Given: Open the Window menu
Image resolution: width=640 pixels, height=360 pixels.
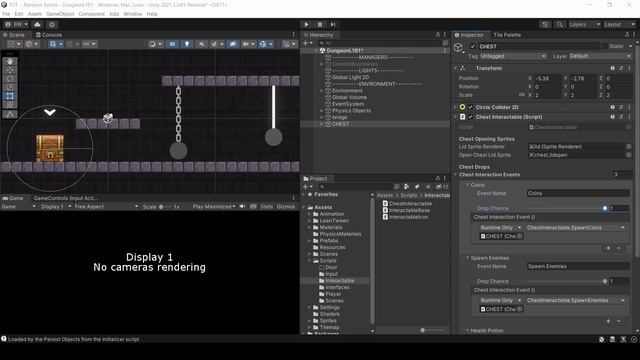Looking at the screenshot, I should (133, 14).
